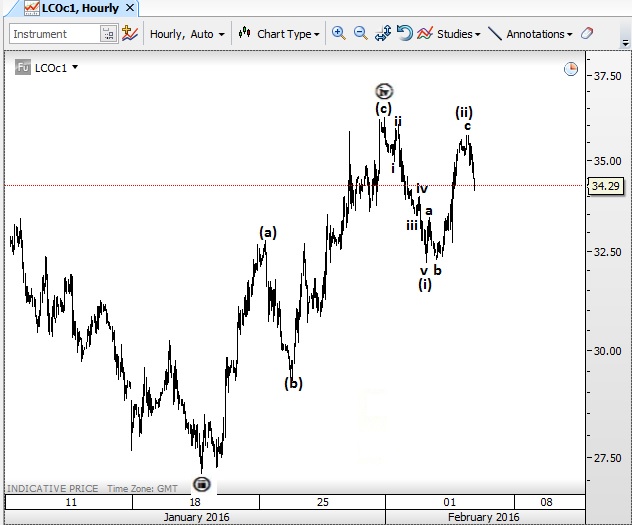Click the zoom out magnifier icon
The image size is (632, 525).
pyautogui.click(x=360, y=33)
